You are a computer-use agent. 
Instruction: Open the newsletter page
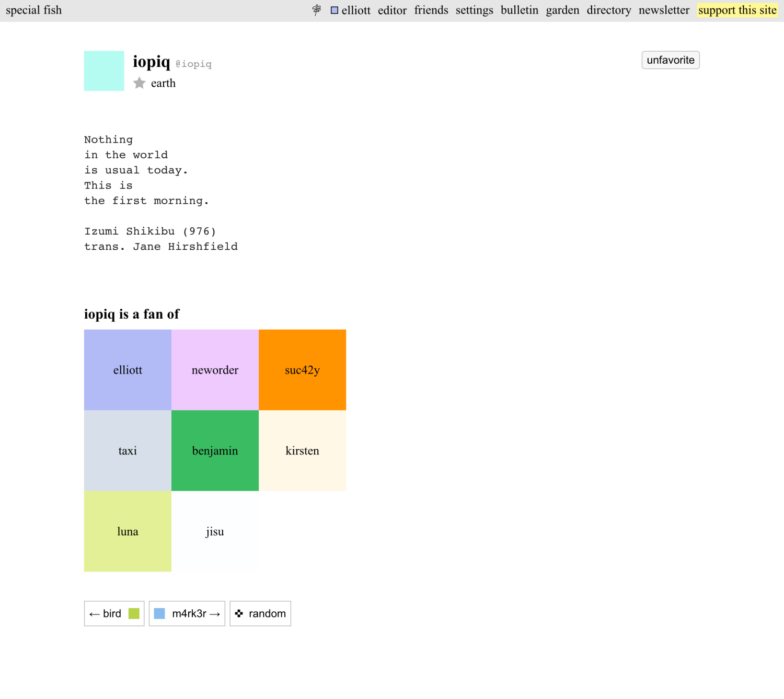tap(664, 10)
